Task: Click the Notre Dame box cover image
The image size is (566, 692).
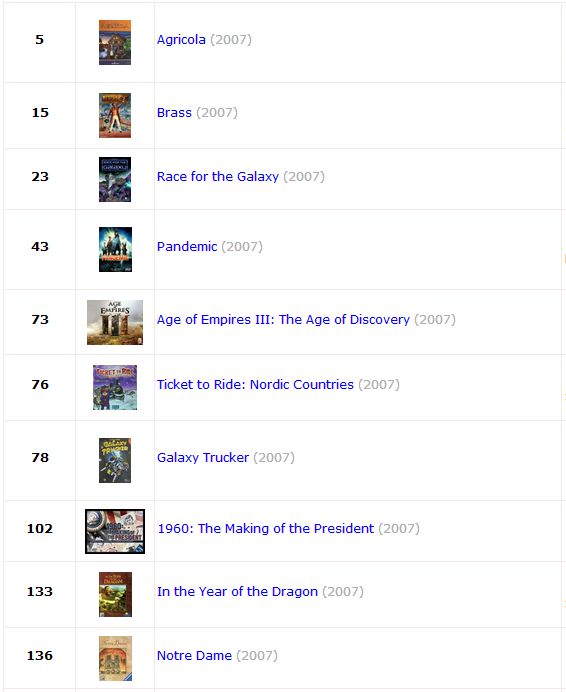Action: [115, 658]
